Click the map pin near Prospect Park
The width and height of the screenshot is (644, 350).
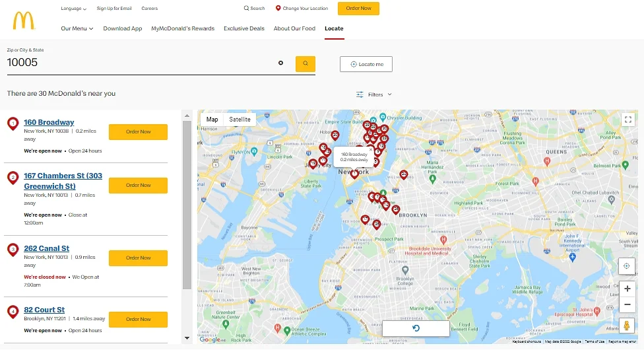coord(377,225)
